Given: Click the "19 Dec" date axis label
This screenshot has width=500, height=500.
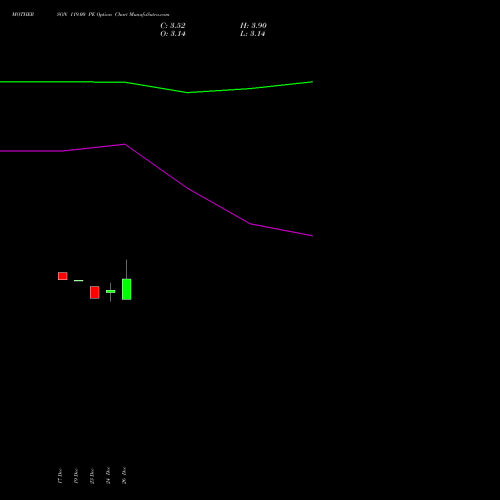Looking at the screenshot, I should pyautogui.click(x=76, y=476).
